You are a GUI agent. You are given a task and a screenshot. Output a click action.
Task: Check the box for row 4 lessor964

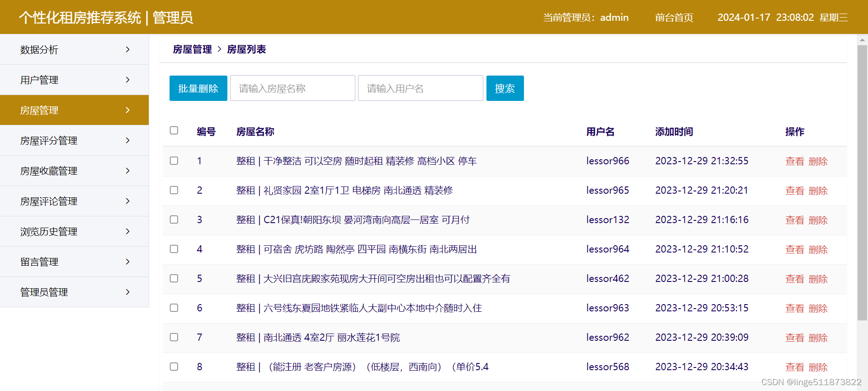(174, 249)
